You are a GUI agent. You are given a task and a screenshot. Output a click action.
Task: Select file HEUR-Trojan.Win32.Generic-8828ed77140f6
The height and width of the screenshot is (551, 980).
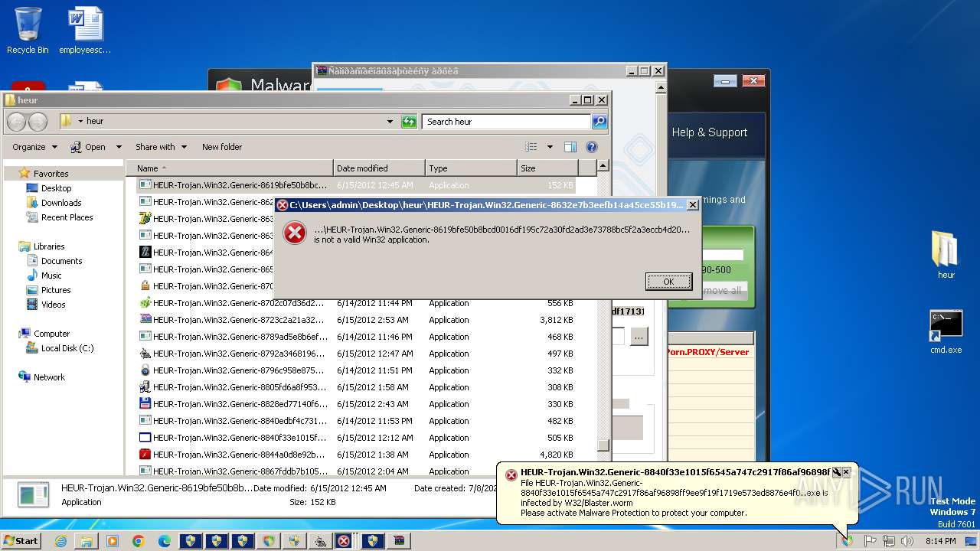pos(356,404)
